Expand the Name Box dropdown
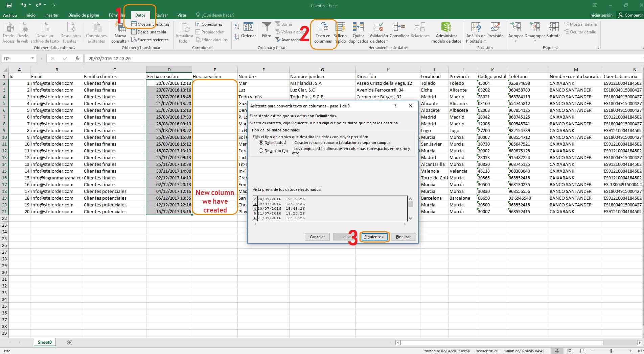 [x=32, y=58]
